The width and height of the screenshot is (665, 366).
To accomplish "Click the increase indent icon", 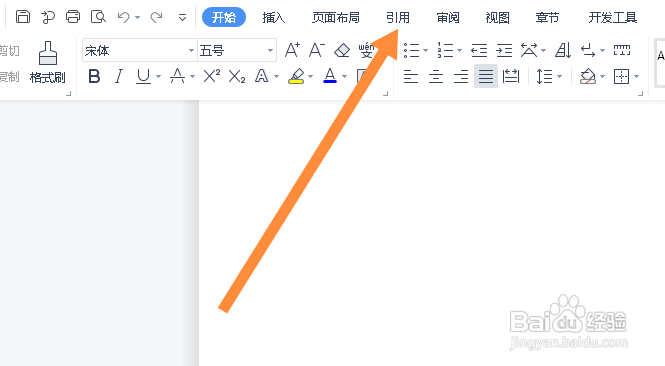I will pyautogui.click(x=504, y=51).
